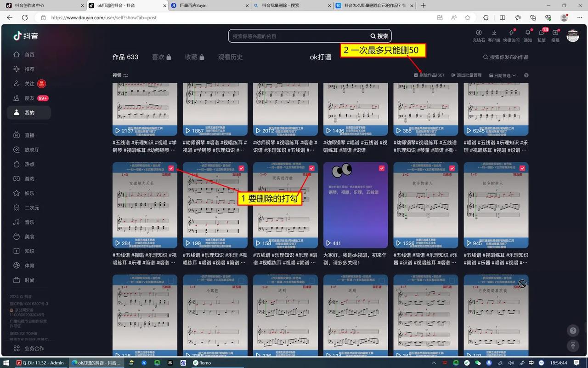This screenshot has width=588, height=368.
Task: Uncheck the purple intro video selection checkbox
Action: pos(381,168)
